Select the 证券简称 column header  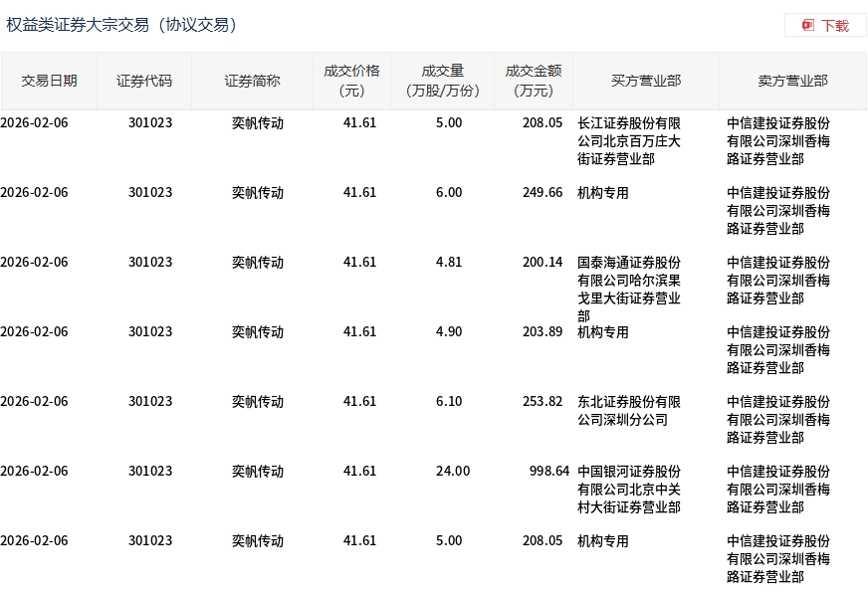[252, 81]
